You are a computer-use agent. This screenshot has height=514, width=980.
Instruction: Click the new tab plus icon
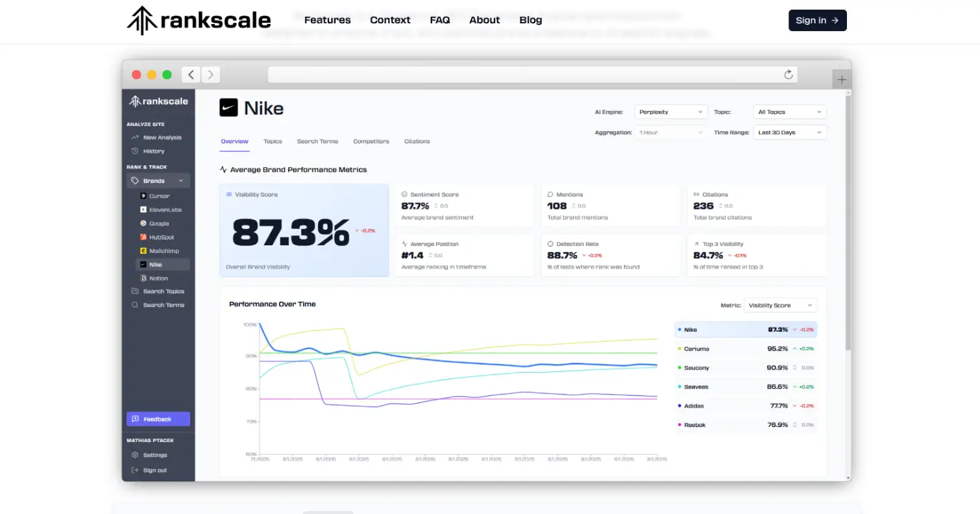pyautogui.click(x=842, y=79)
